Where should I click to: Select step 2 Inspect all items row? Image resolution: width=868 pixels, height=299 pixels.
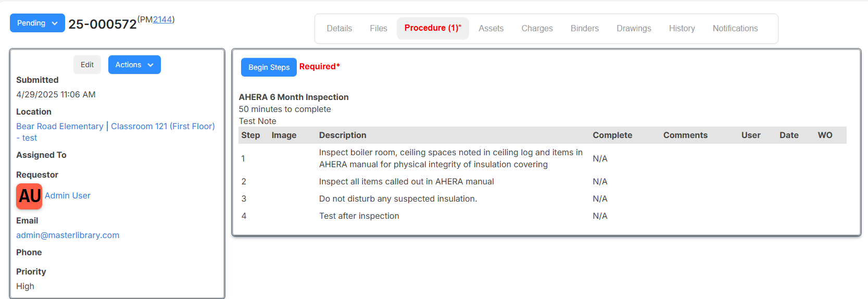pos(543,181)
